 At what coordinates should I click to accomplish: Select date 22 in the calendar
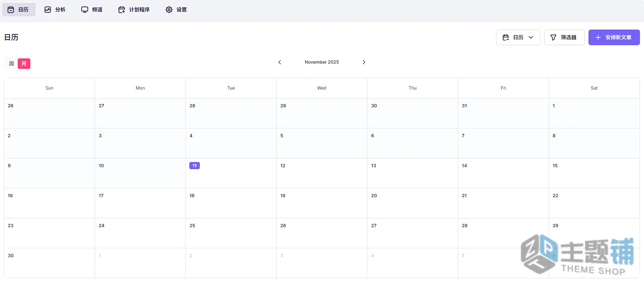(594, 203)
